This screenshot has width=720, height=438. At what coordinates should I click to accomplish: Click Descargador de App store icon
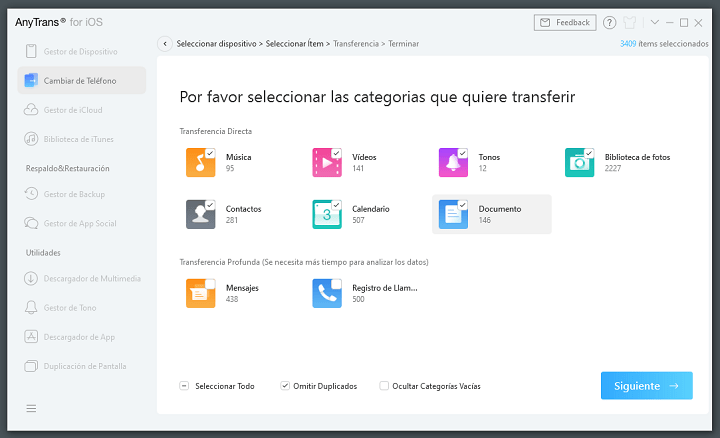pyautogui.click(x=31, y=337)
